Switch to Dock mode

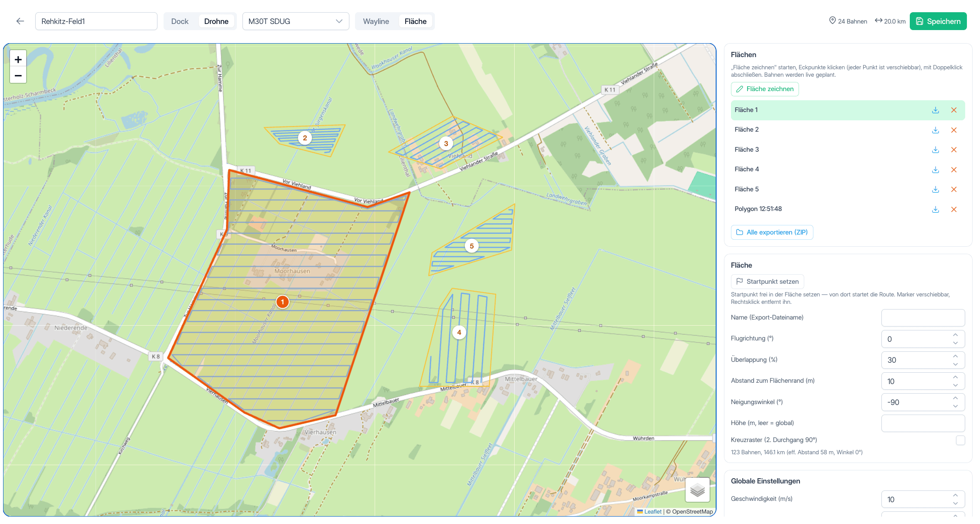click(x=180, y=21)
